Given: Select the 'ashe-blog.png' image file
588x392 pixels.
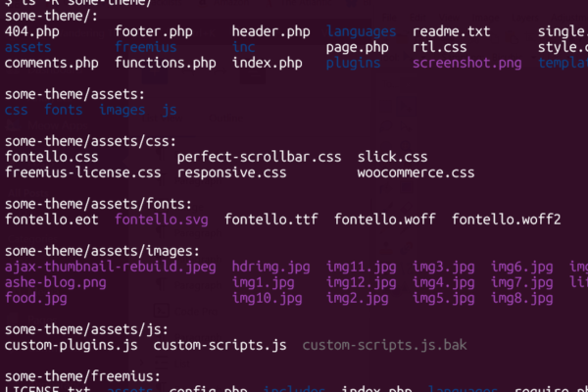Looking at the screenshot, I should (56, 283).
